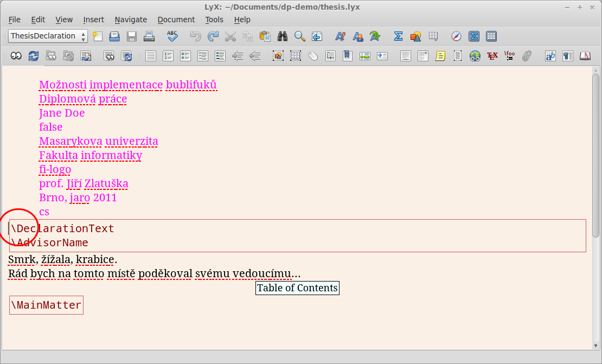Update the master document
This screenshot has height=364, width=602.
pyautogui.click(x=68, y=56)
